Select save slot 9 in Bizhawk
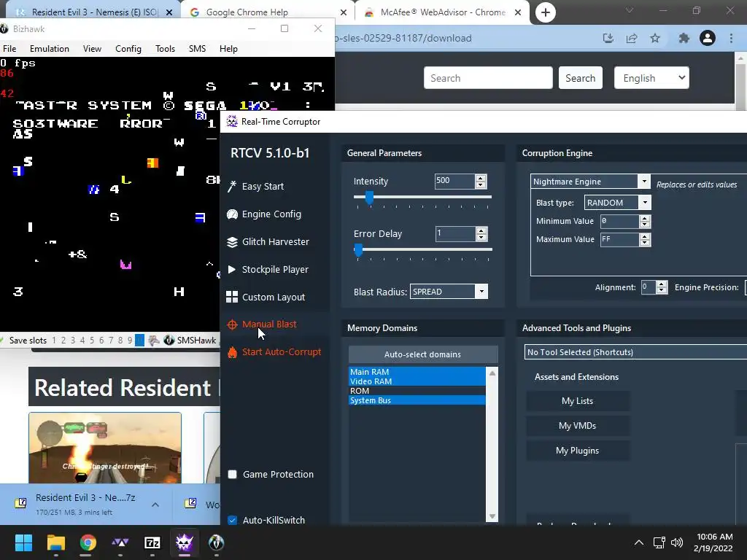Image resolution: width=747 pixels, height=560 pixels. coord(130,340)
